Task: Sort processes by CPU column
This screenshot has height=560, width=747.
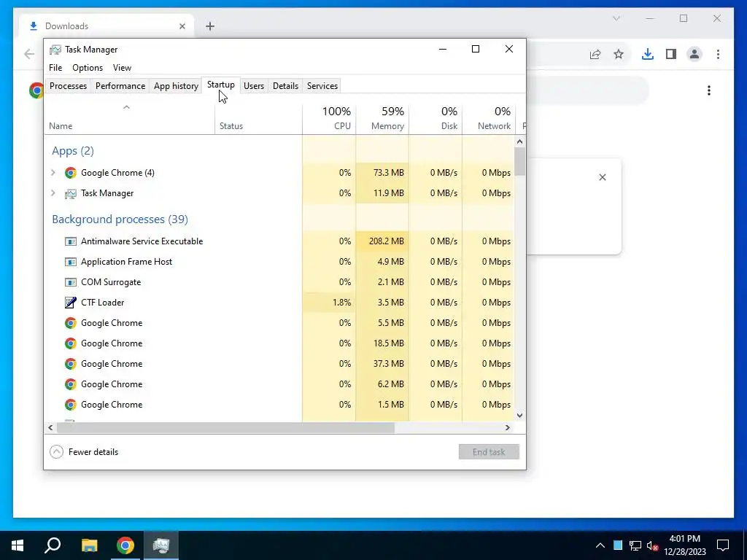Action: pyautogui.click(x=329, y=118)
